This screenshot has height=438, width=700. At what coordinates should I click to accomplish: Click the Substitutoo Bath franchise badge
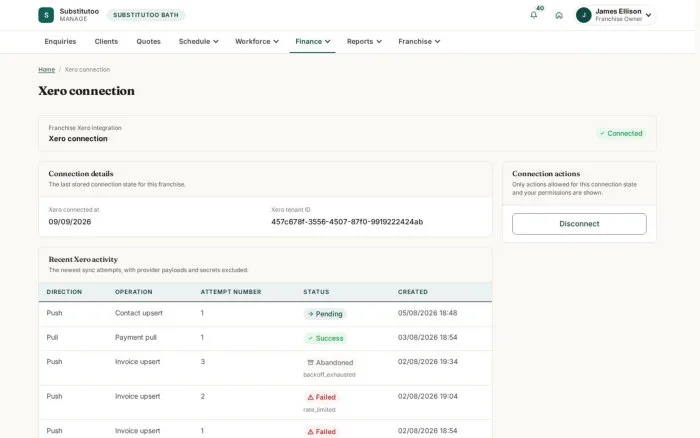[x=146, y=15]
